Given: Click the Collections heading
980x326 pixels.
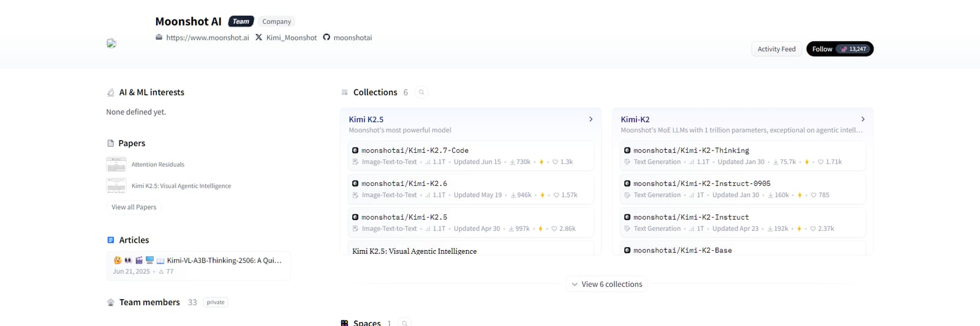Looking at the screenshot, I should [375, 92].
